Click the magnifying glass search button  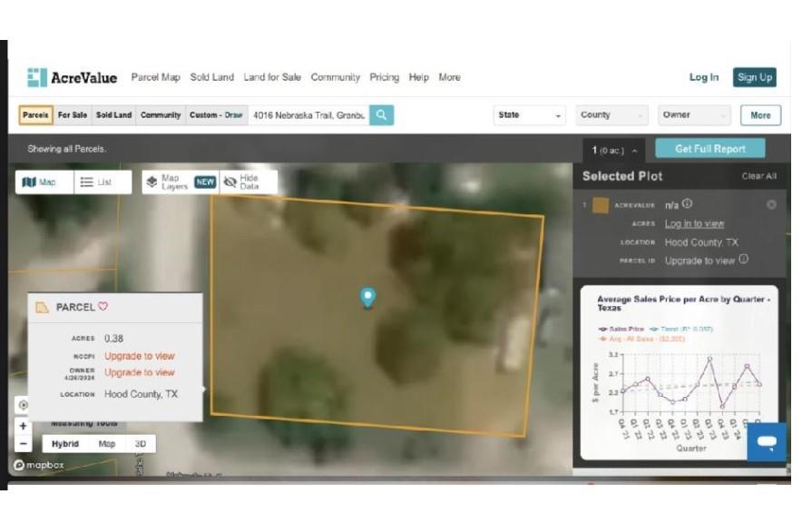[382, 115]
